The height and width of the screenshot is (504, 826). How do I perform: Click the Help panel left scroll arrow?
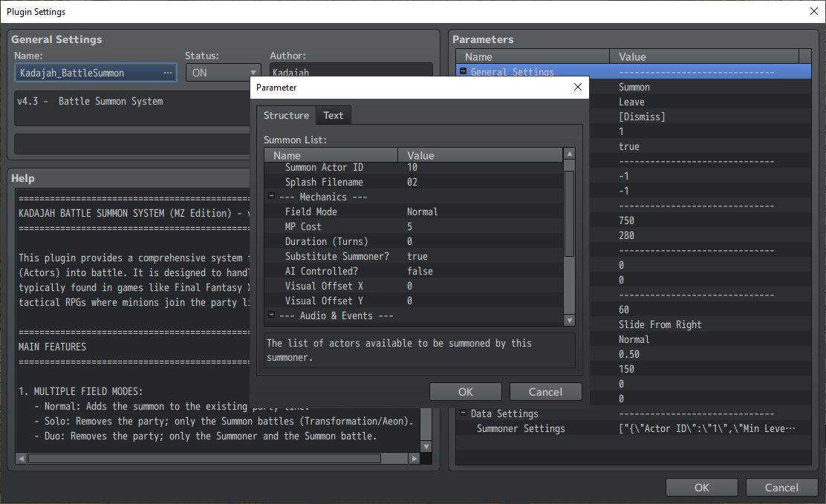click(x=21, y=459)
